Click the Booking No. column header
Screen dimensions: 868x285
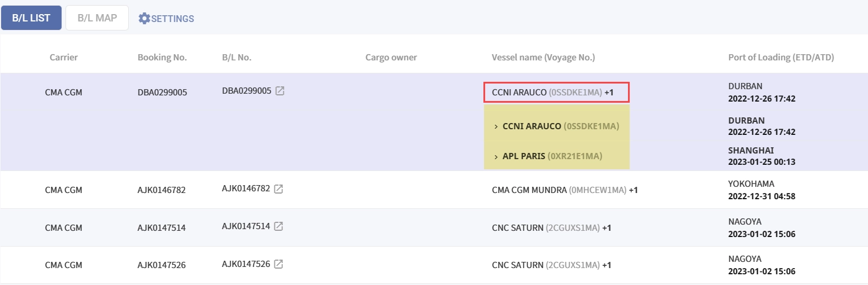coord(162,58)
